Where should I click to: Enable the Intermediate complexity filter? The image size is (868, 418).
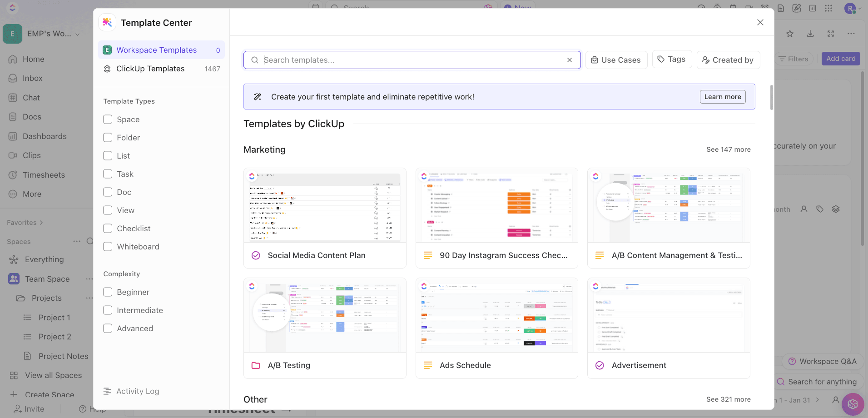pyautogui.click(x=108, y=310)
